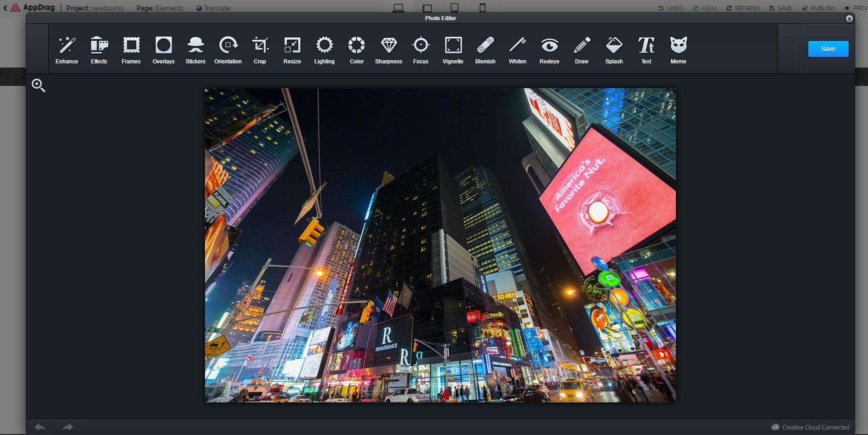Open the Translate option
Image resolution: width=868 pixels, height=435 pixels.
pos(213,8)
